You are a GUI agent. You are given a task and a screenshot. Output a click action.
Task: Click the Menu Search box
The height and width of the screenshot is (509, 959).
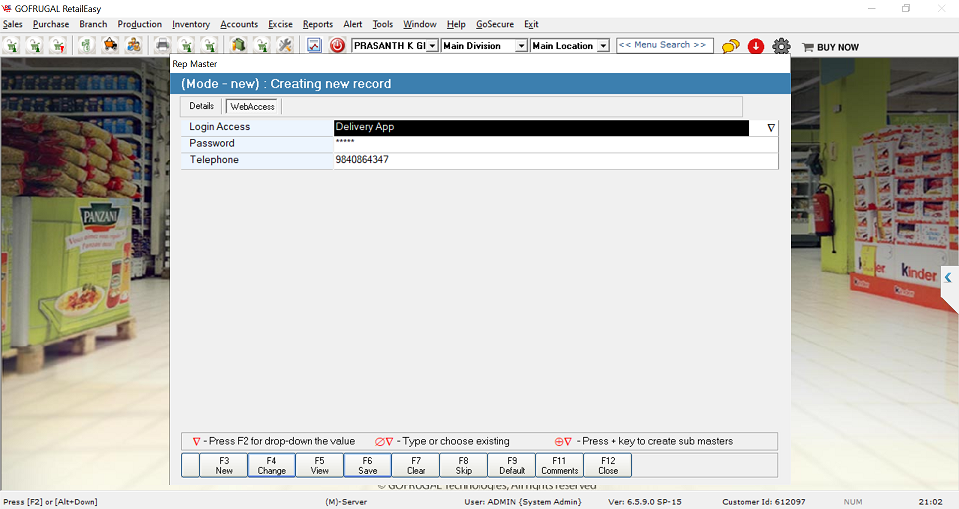(664, 45)
